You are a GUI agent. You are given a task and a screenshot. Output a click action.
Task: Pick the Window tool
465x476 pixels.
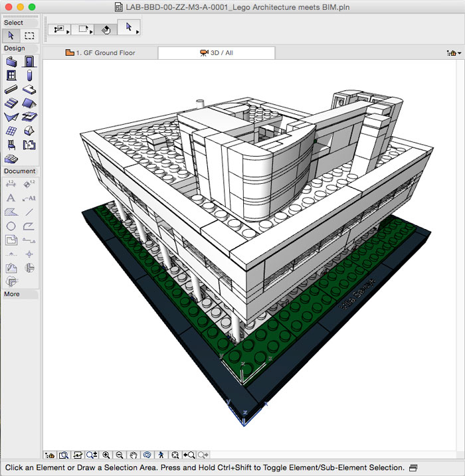(11, 76)
